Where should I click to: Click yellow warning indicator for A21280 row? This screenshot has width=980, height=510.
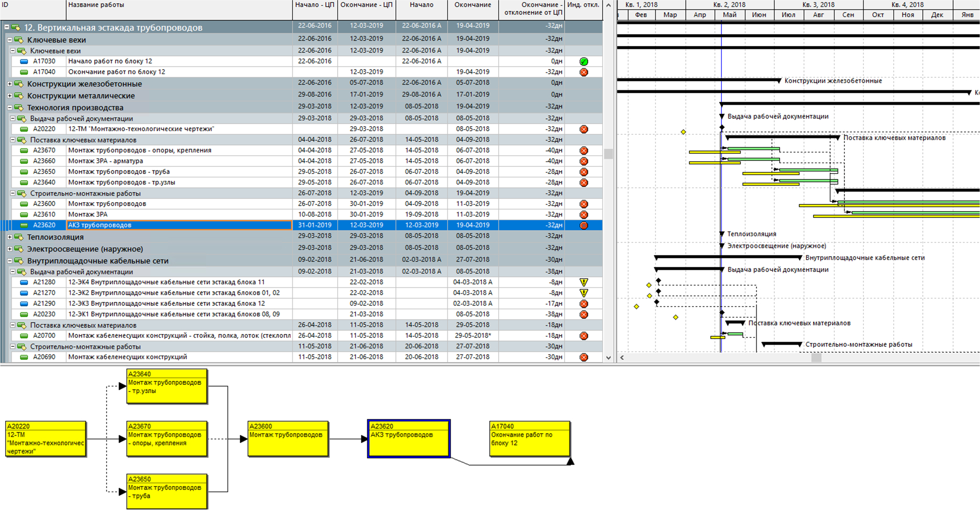click(584, 282)
